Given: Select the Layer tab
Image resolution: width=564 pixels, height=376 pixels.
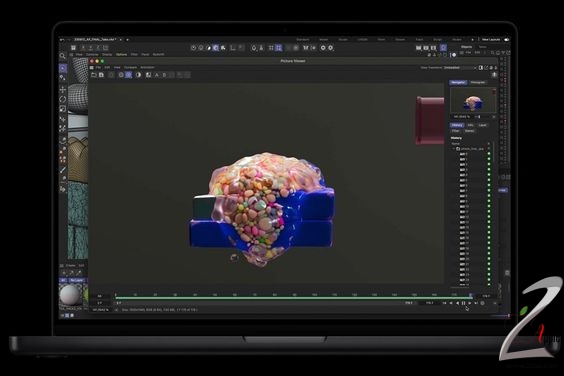Looking at the screenshot, I should 482,125.
